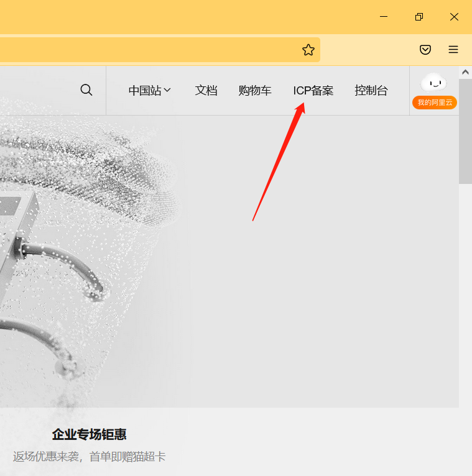The width and height of the screenshot is (472, 476).
Task: Expand the 中国站 region dropdown
Action: [150, 91]
